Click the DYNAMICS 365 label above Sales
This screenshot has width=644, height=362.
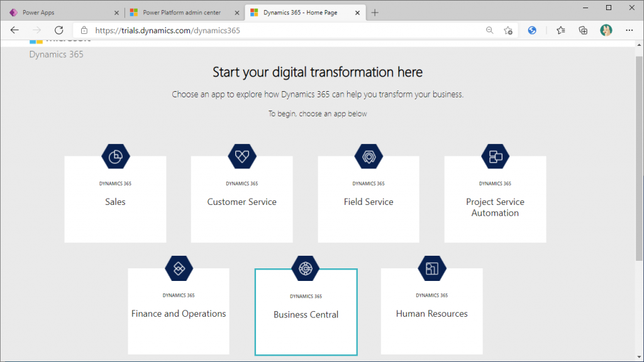pos(116,184)
